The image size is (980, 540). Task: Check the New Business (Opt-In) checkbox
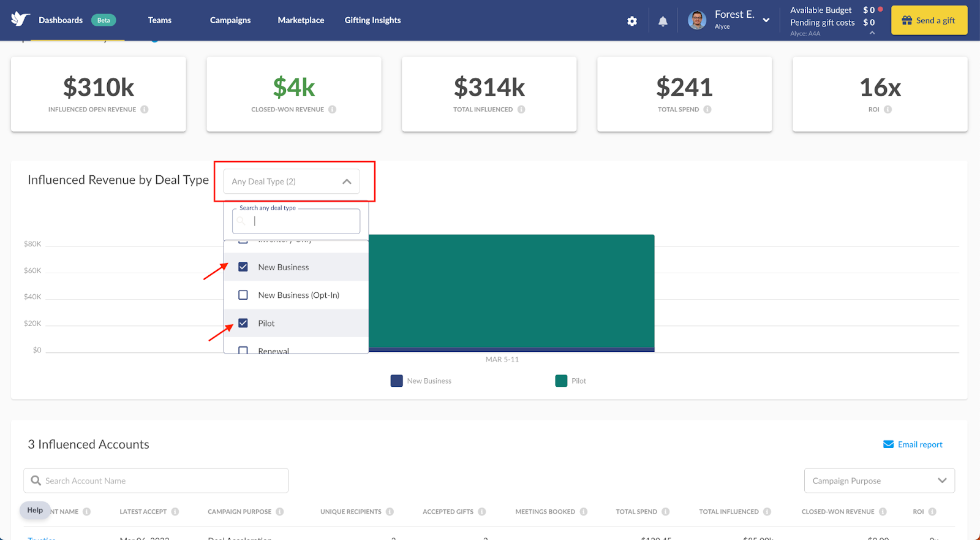point(243,295)
